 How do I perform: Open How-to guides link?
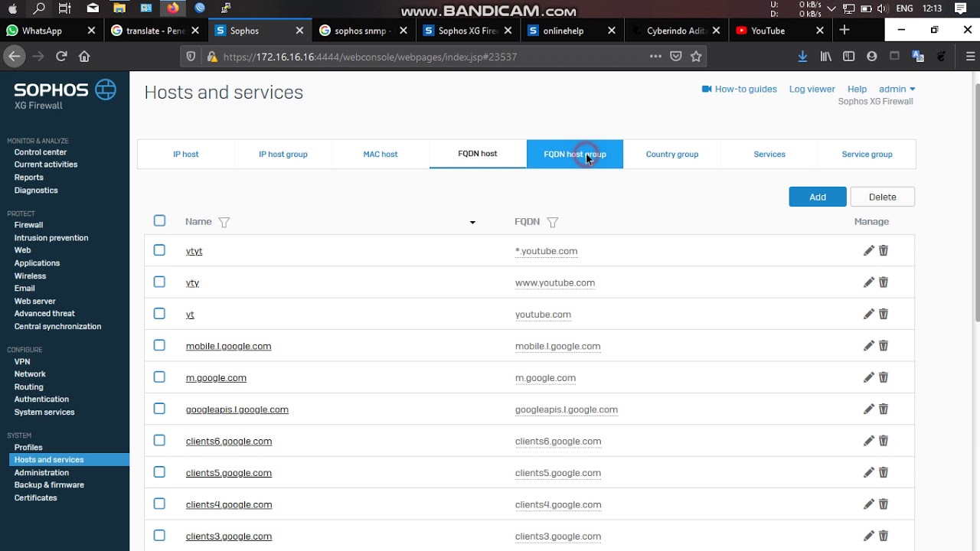coord(740,90)
